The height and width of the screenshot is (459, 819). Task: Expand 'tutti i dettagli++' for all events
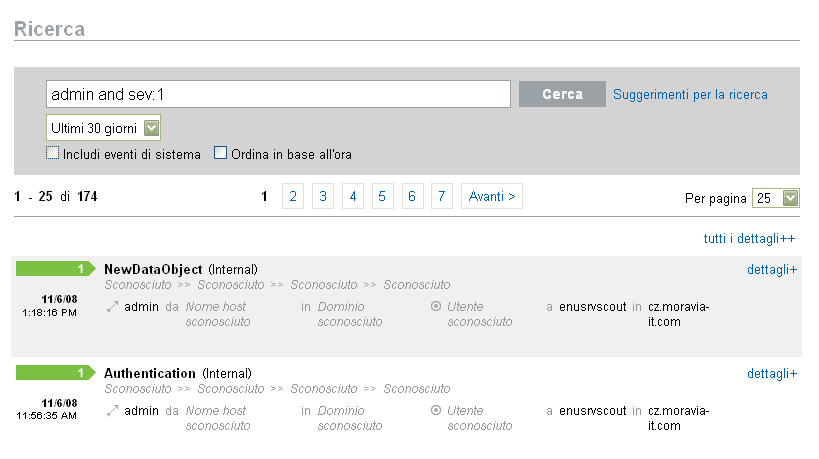click(749, 239)
